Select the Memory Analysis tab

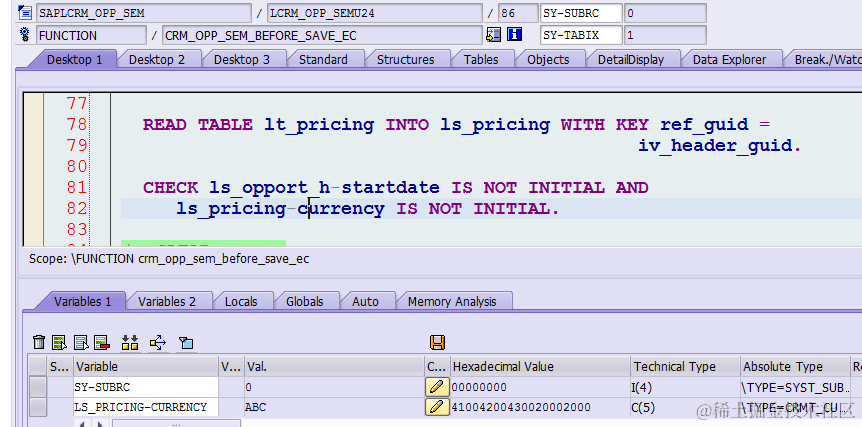click(x=452, y=301)
